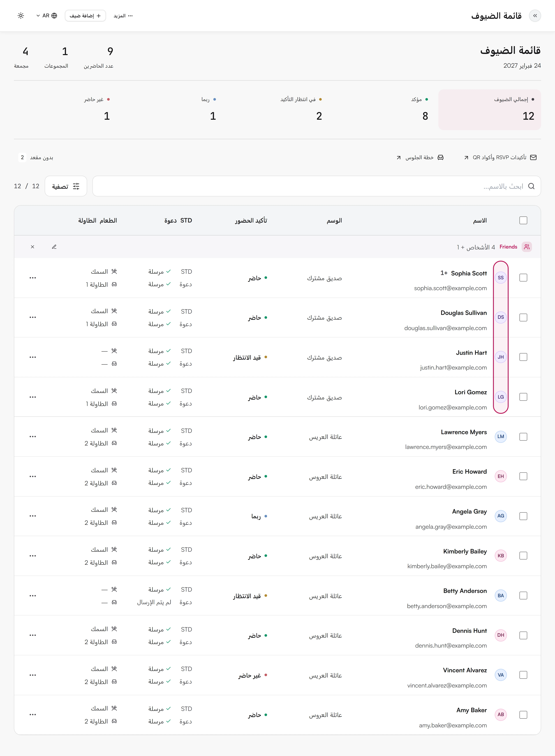This screenshot has width=555, height=756.
Task: Edit the Friends group with pencil icon
Action: (54, 247)
